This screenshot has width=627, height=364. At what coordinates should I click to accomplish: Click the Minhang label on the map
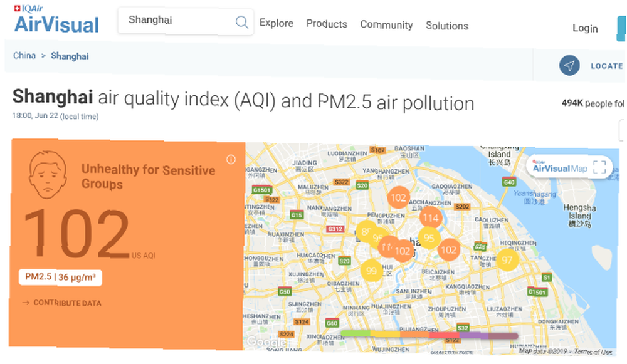coord(356,310)
